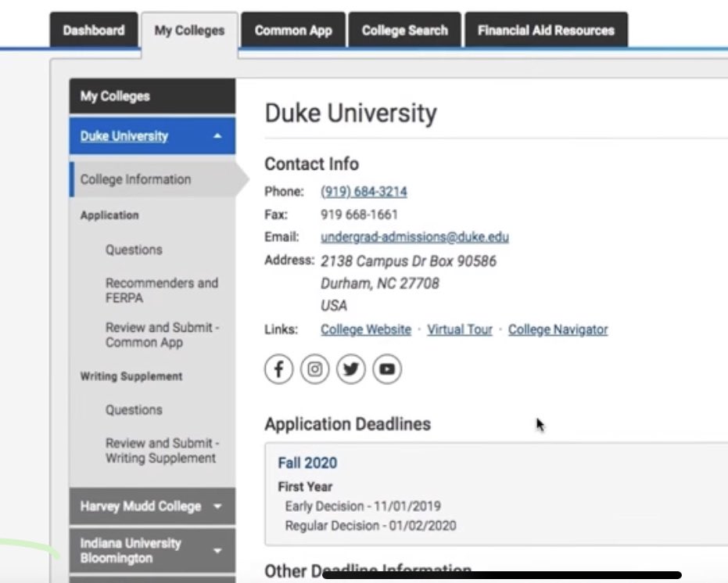Click the Duke phone number link
Viewport: 728px width, 583px height.
[x=364, y=192]
